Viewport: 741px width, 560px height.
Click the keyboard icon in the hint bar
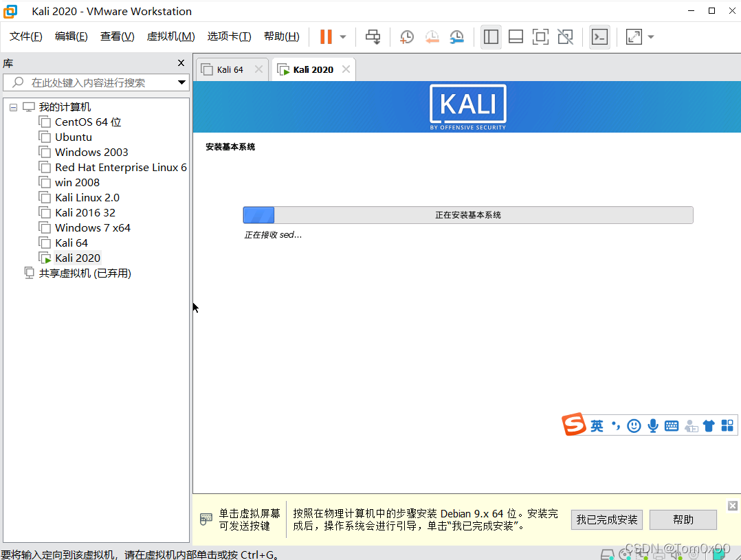(x=206, y=519)
